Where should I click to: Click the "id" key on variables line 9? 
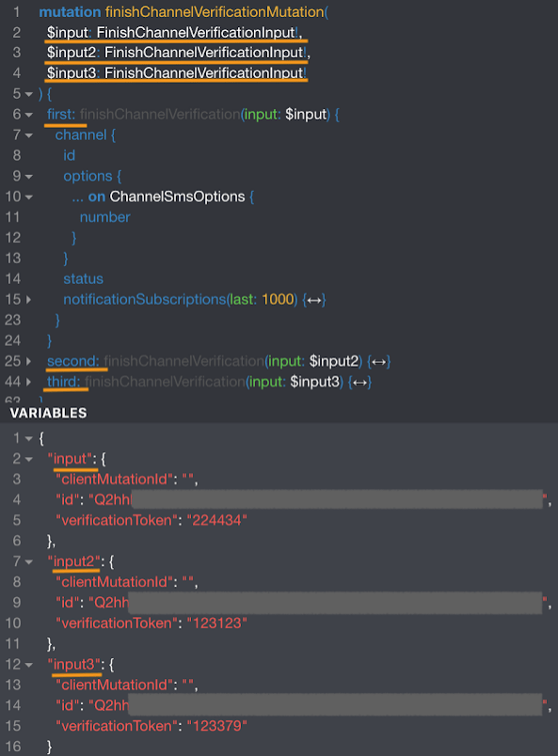(68, 603)
